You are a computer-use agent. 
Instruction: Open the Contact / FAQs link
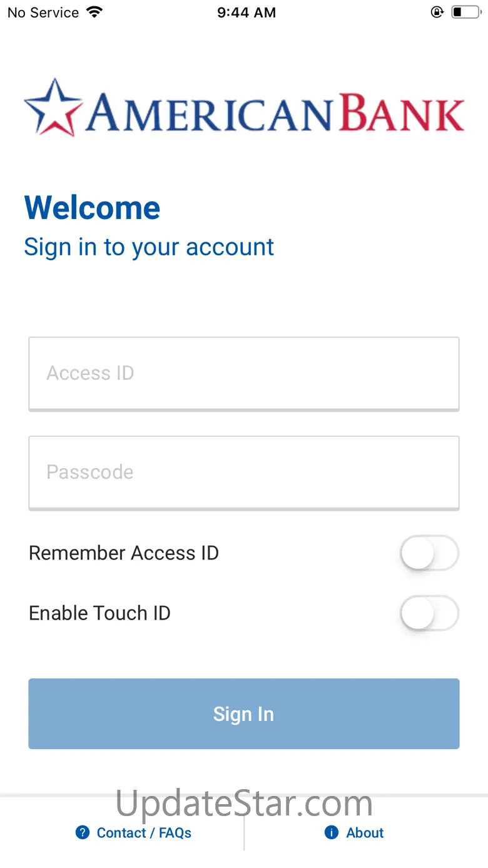click(144, 833)
